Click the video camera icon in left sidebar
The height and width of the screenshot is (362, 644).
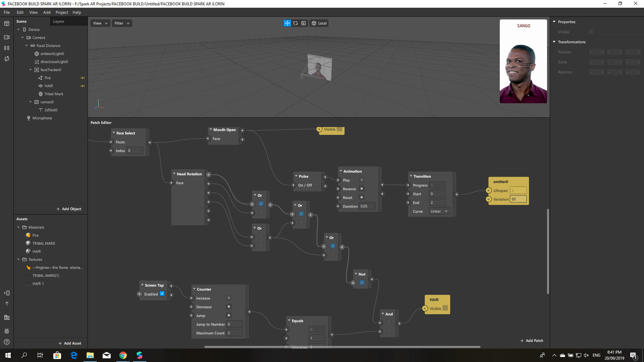(7, 37)
